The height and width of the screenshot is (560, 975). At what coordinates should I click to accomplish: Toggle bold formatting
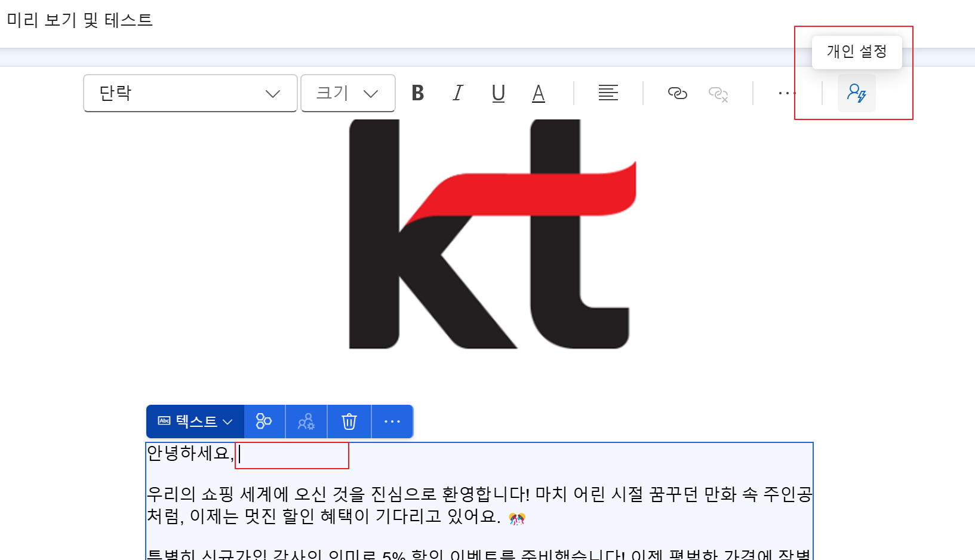point(418,93)
